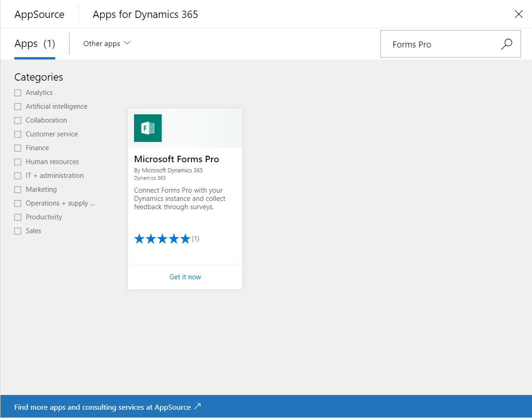Enable the Marketing category filter
The width and height of the screenshot is (532, 418).
coord(18,189)
